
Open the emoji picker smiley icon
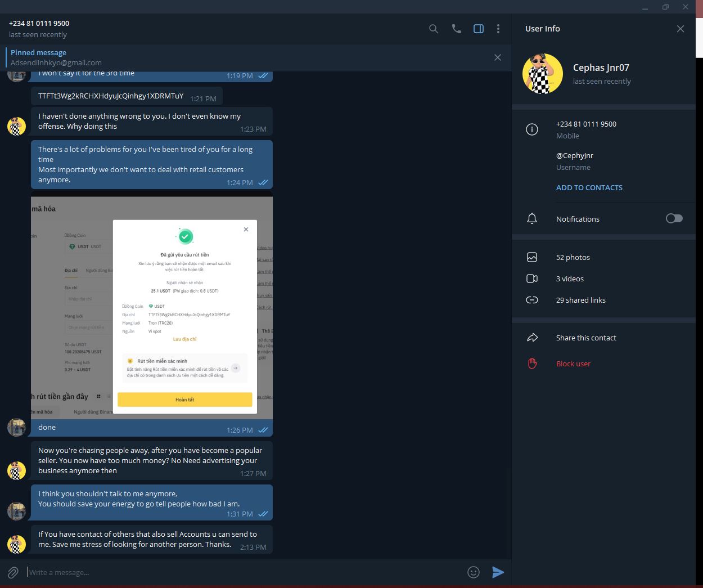[474, 572]
